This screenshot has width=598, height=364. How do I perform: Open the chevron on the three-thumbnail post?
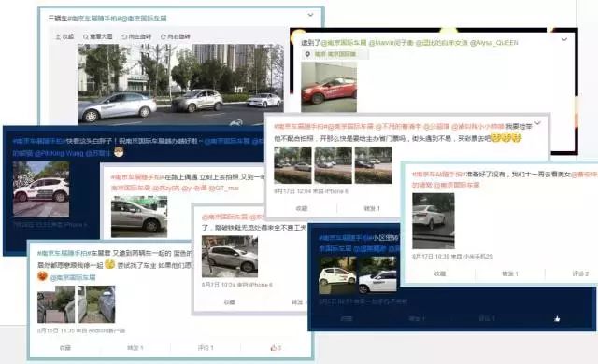538,123
